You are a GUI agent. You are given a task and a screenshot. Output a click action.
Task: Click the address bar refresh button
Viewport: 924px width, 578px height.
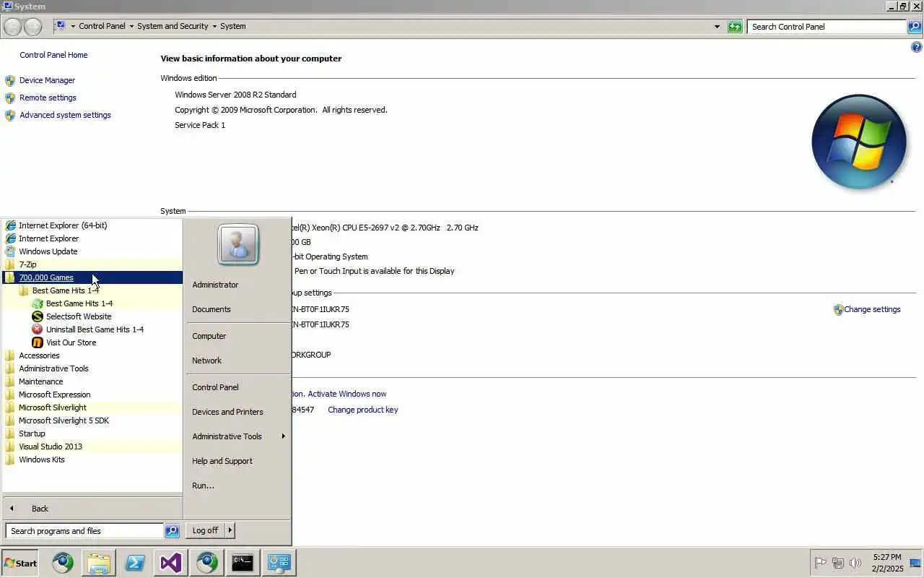(x=735, y=27)
